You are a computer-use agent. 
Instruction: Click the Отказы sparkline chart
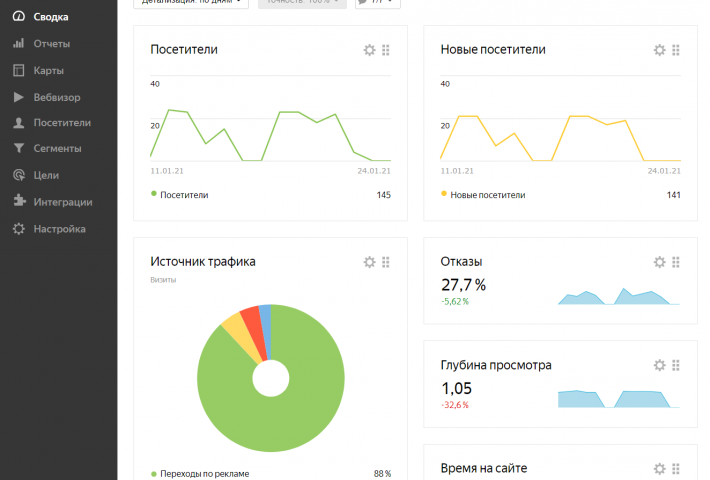(619, 296)
